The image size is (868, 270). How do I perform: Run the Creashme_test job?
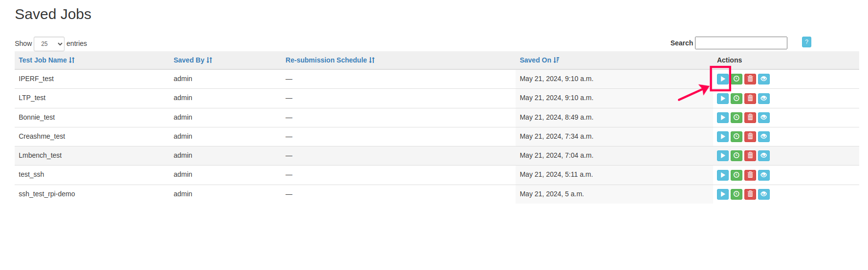coord(722,137)
